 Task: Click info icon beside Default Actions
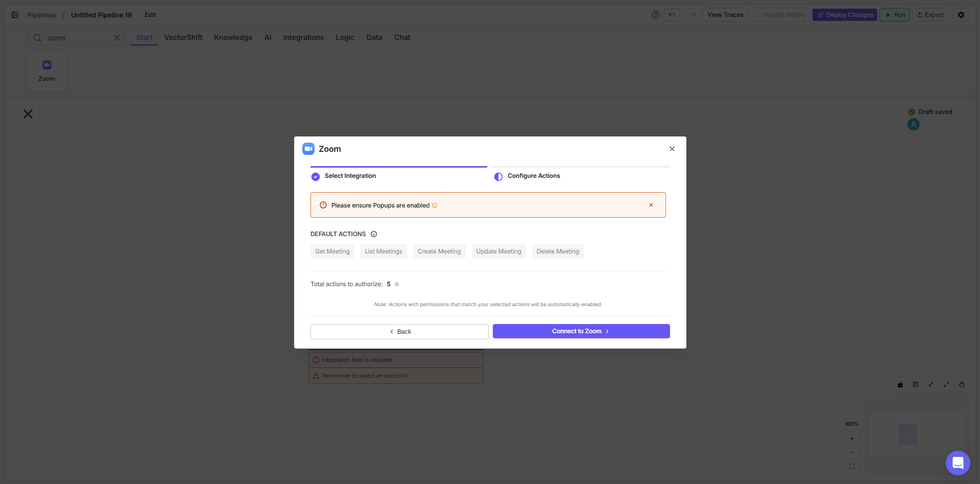click(374, 234)
